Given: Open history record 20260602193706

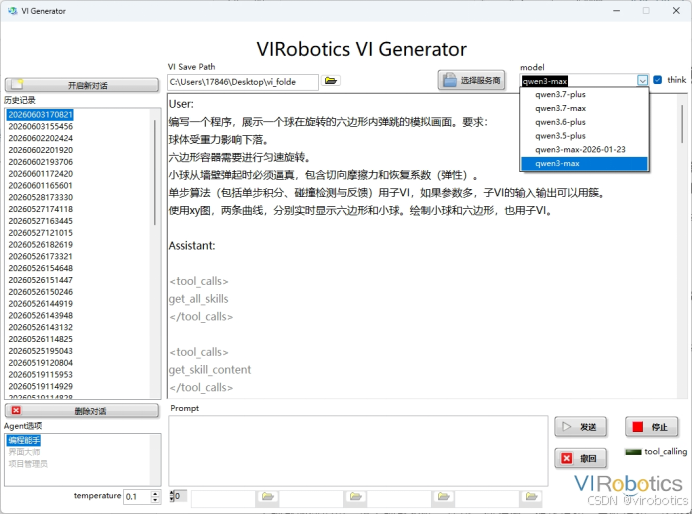Looking at the screenshot, I should [41, 162].
